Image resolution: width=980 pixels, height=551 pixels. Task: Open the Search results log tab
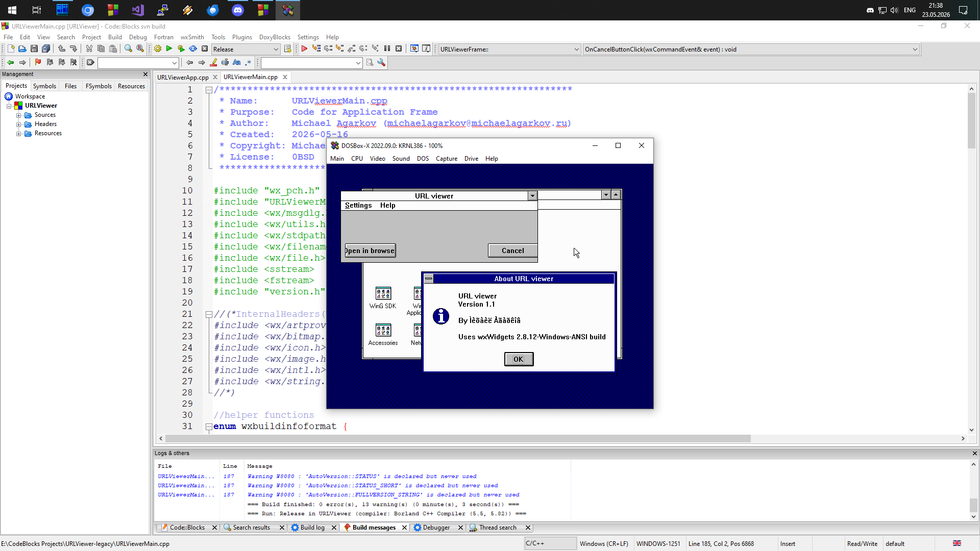point(251,528)
